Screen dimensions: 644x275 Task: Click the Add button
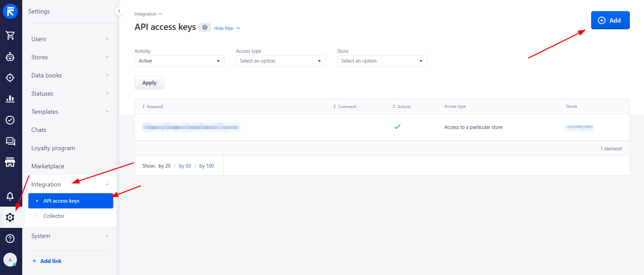pos(610,21)
